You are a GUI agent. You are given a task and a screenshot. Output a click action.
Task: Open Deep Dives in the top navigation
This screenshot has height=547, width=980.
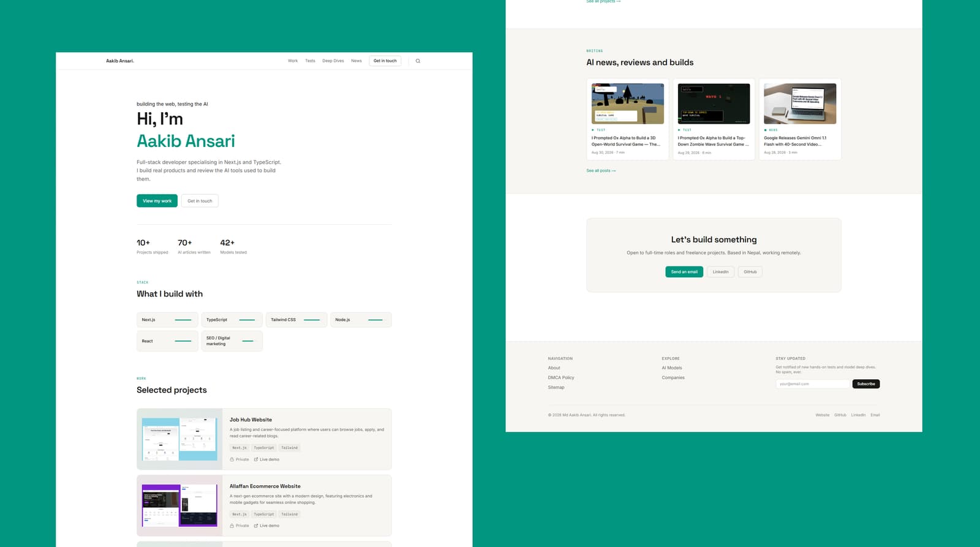tap(333, 61)
